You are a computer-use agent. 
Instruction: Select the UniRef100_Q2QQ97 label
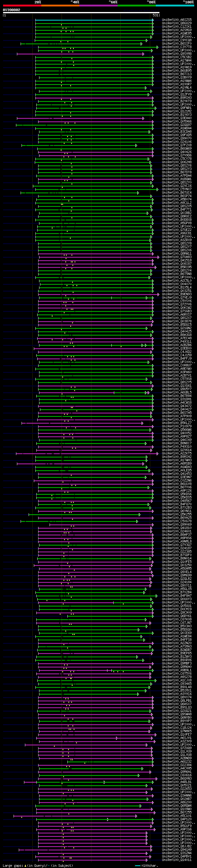pos(177,125)
